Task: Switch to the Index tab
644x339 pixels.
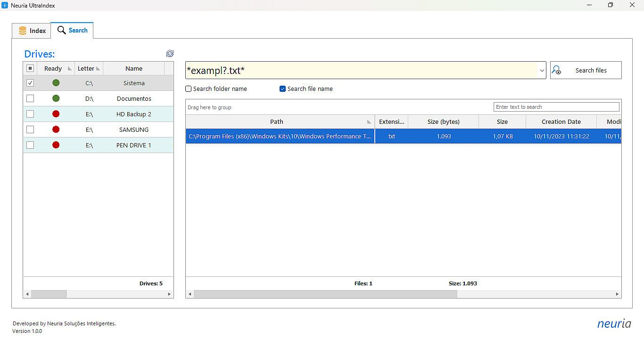Action: click(32, 31)
